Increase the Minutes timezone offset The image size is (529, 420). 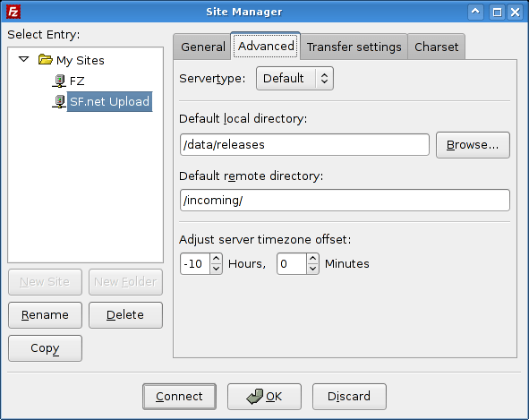click(x=312, y=259)
